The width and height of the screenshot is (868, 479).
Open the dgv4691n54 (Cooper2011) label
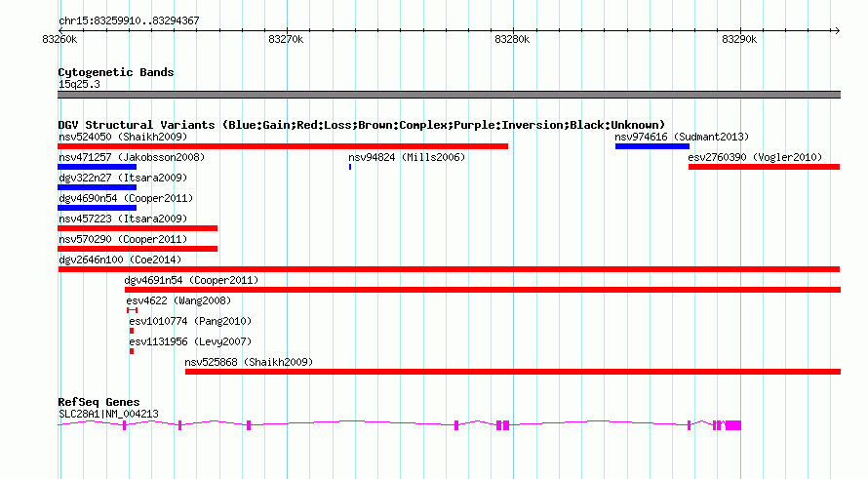191,280
